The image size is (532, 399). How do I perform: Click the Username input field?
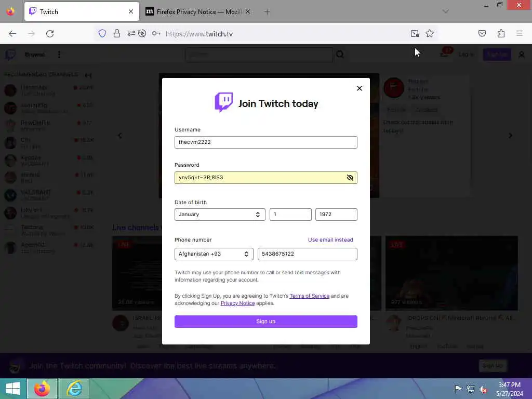(265, 142)
